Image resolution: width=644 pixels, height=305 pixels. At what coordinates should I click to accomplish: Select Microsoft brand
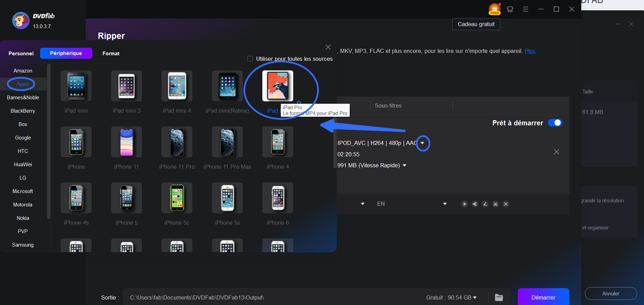(23, 191)
